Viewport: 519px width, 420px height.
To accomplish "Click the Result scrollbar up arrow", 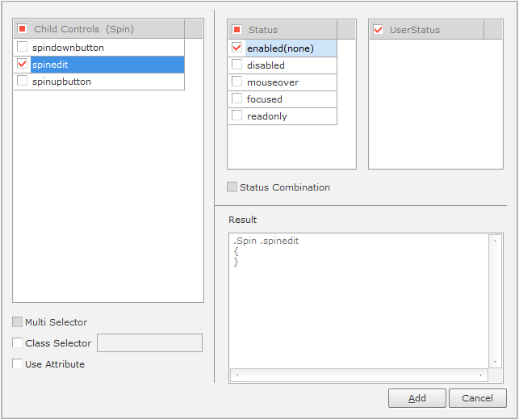I will coord(495,241).
